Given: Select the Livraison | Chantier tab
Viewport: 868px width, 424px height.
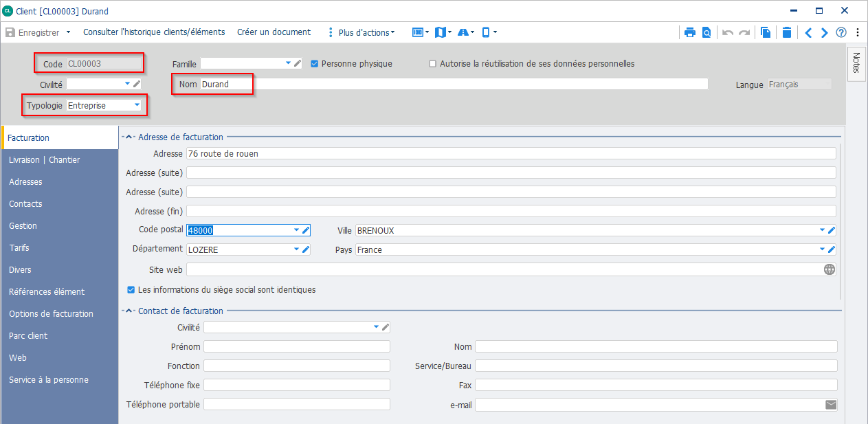Looking at the screenshot, I should pos(60,159).
